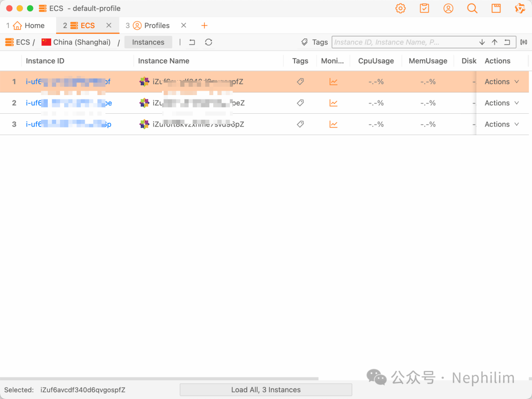Open the monitor chart icon in row 1
This screenshot has height=399, width=532.
(333, 82)
